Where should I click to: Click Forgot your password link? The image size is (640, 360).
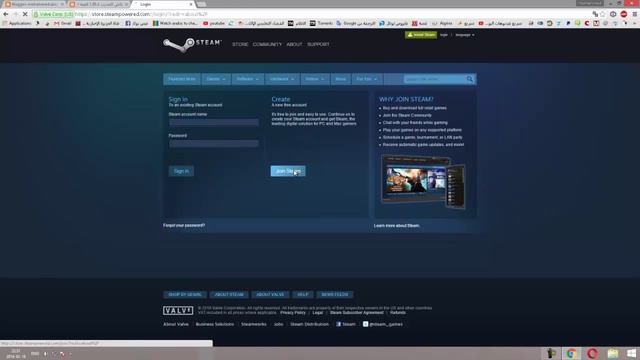tap(184, 225)
